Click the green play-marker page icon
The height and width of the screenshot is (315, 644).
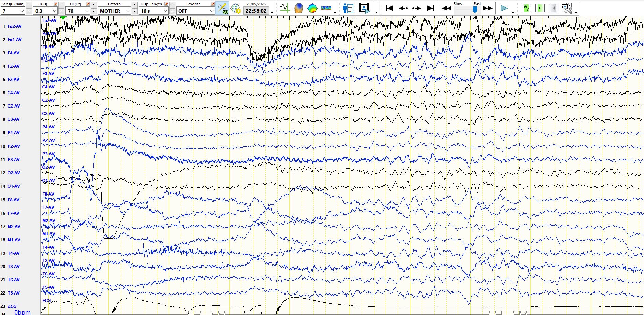tap(540, 8)
